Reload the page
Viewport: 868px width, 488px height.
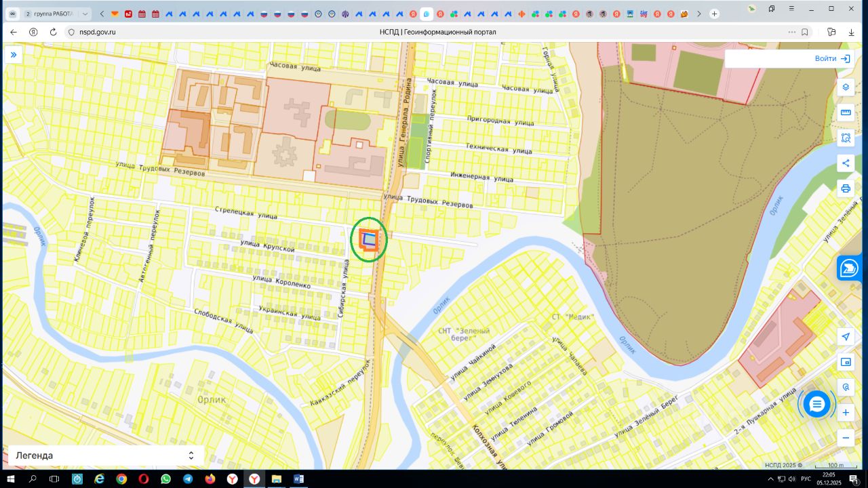[54, 32]
